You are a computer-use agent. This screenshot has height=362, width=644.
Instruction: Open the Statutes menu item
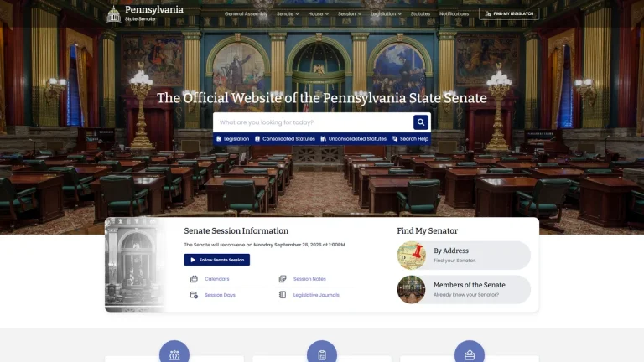(x=420, y=13)
